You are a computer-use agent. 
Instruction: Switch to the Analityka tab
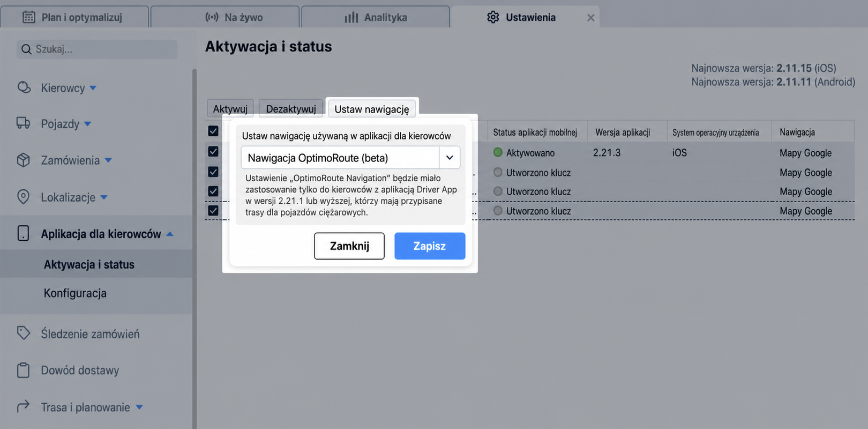pos(376,17)
